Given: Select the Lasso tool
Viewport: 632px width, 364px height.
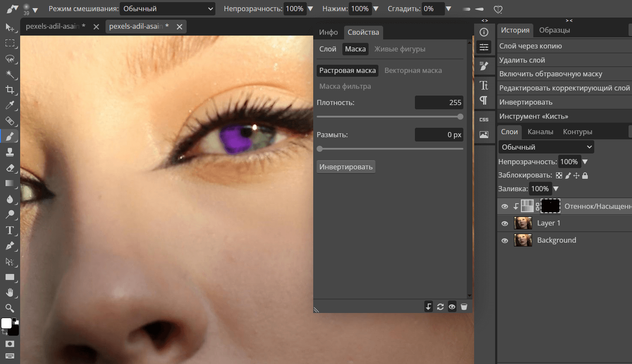Looking at the screenshot, I should (x=9, y=59).
